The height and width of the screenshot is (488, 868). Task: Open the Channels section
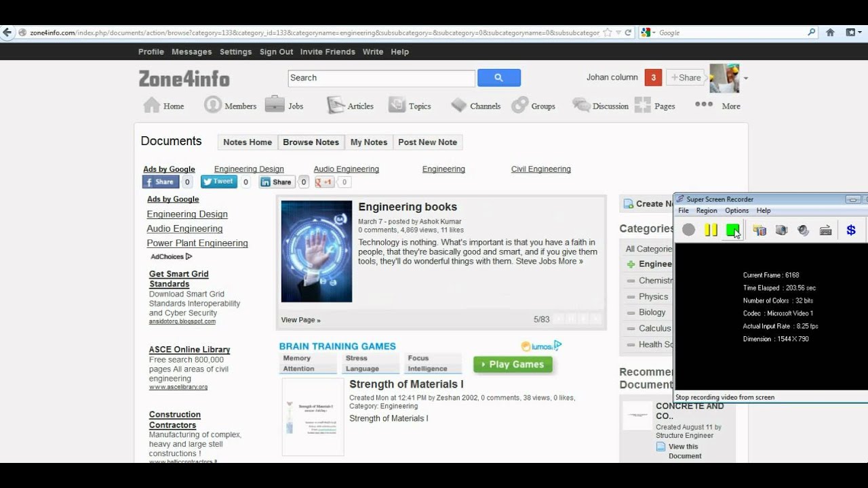(x=476, y=106)
